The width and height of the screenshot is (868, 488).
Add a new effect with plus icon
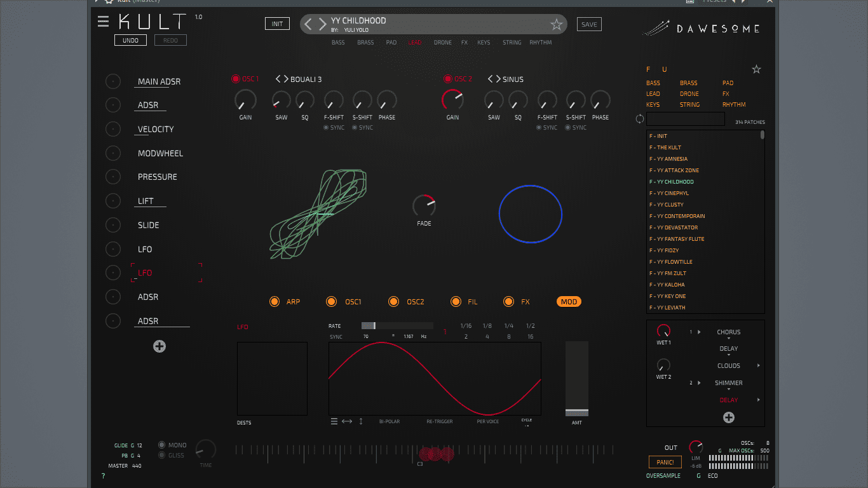729,417
